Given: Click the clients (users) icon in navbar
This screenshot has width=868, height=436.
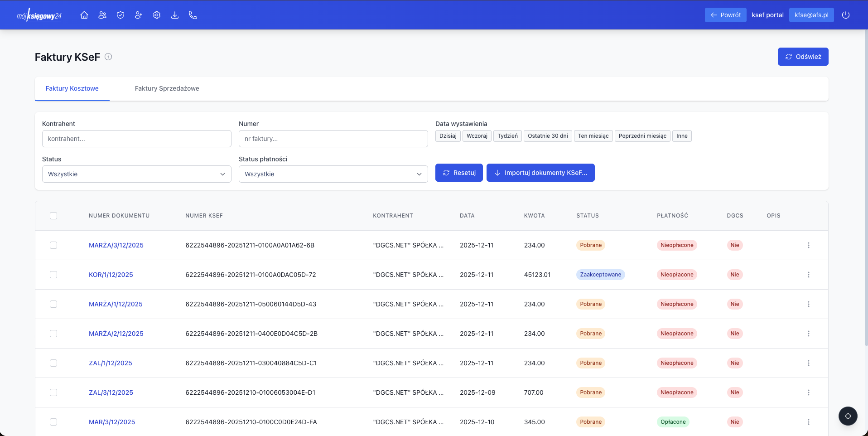Looking at the screenshot, I should click(102, 15).
